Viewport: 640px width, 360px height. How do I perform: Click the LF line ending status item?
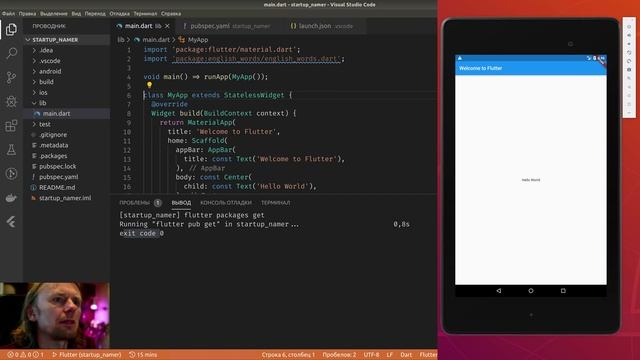390,355
